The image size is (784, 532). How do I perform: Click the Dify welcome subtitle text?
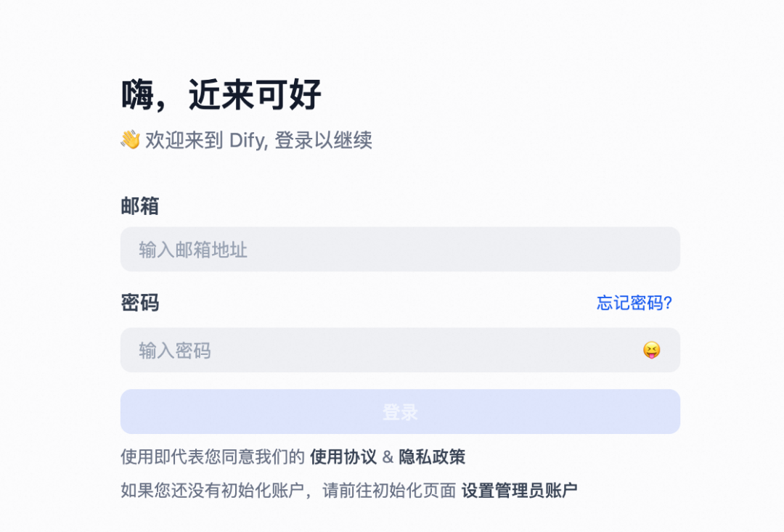click(x=247, y=140)
